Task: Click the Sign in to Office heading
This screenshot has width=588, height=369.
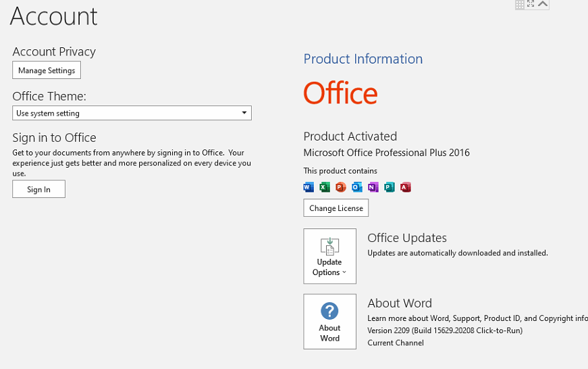Action: pos(55,138)
